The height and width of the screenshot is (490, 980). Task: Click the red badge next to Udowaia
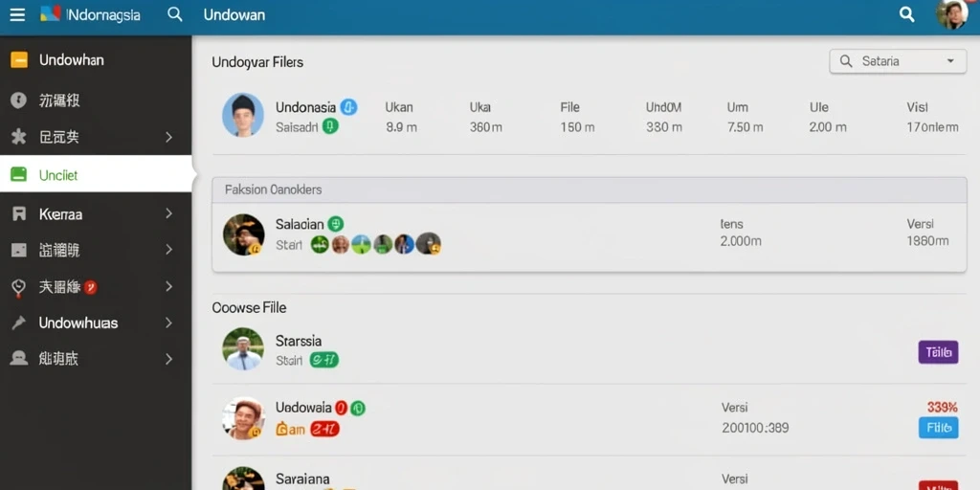point(342,408)
